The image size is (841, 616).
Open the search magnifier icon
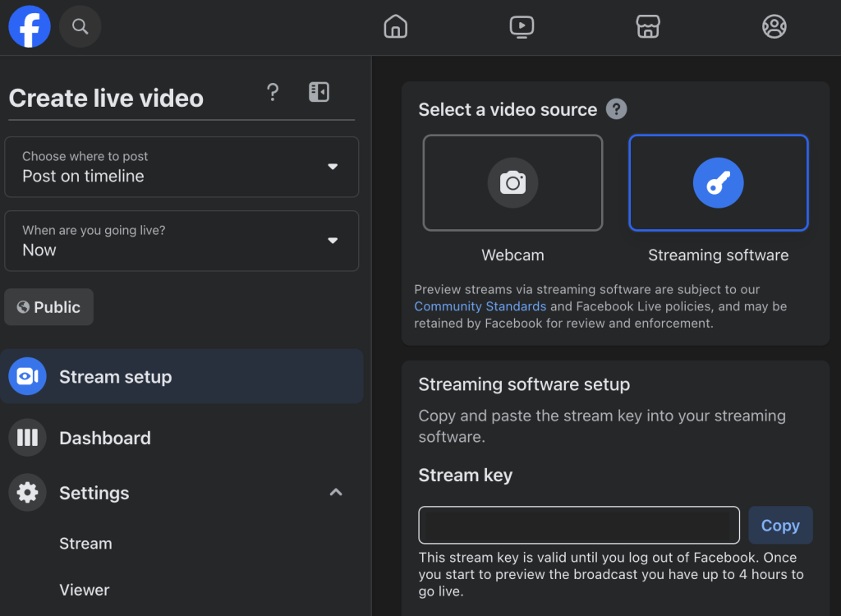coord(80,26)
